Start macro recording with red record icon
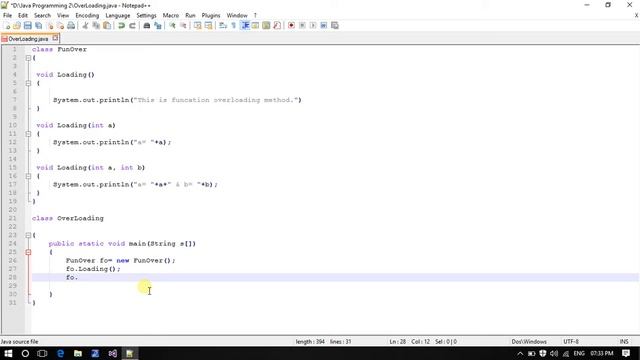 [x=291, y=25]
